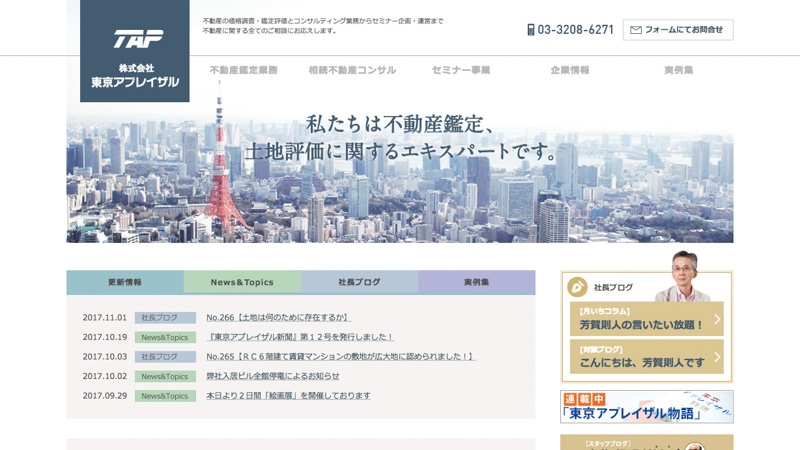Open 不動産鑑定業務 navigation menu
This screenshot has width=800, height=450.
243,70
